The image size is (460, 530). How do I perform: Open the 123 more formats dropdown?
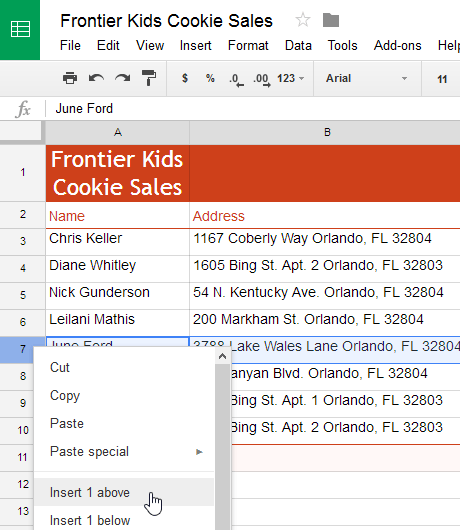pos(291,78)
